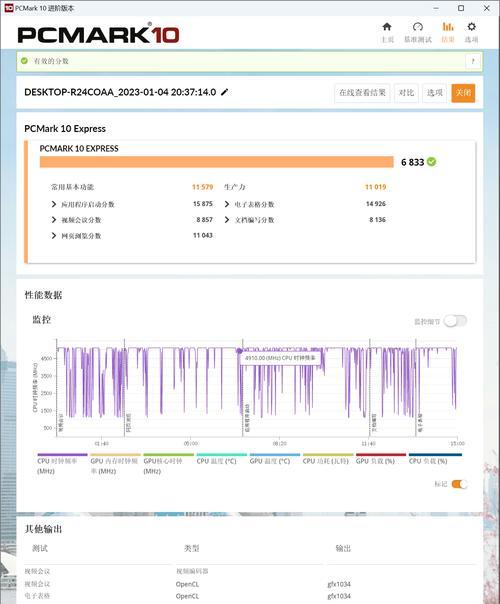Open the Options gear icon
This screenshot has height=604, width=500.
click(471, 27)
